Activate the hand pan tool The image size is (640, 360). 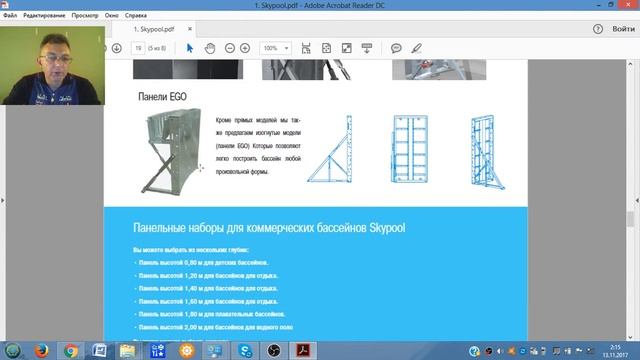(x=210, y=48)
